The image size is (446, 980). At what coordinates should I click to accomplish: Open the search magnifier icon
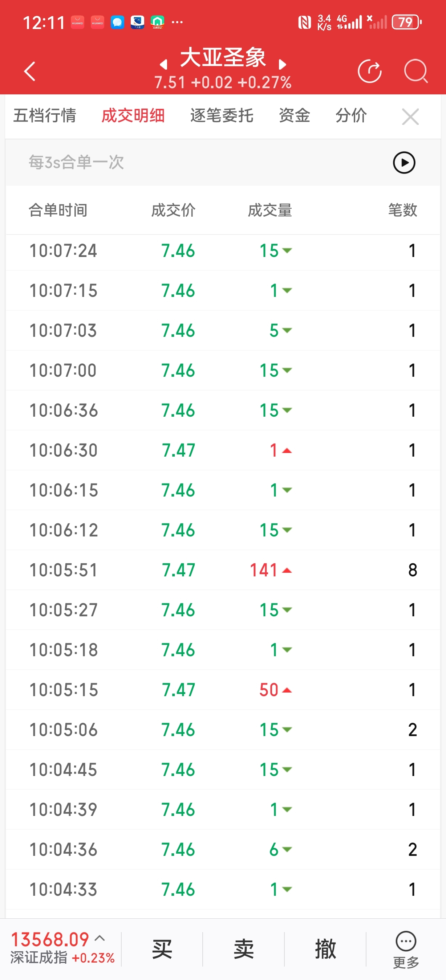415,71
